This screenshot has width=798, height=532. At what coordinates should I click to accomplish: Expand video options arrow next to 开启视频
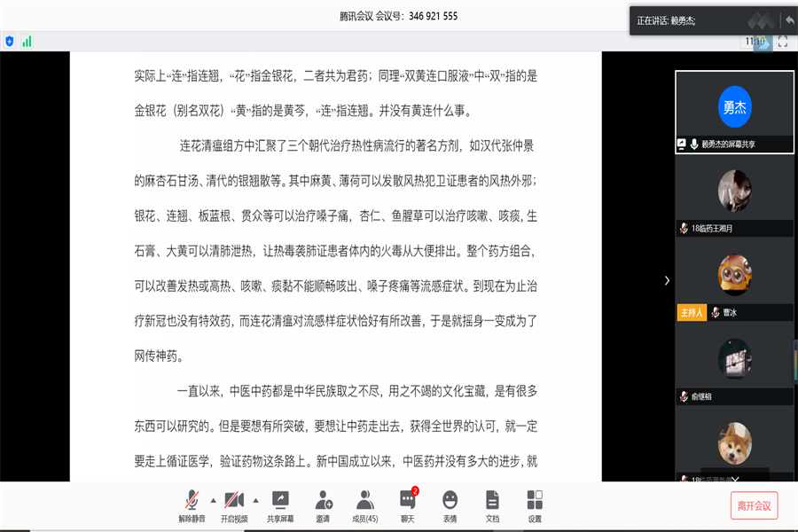[255, 501]
